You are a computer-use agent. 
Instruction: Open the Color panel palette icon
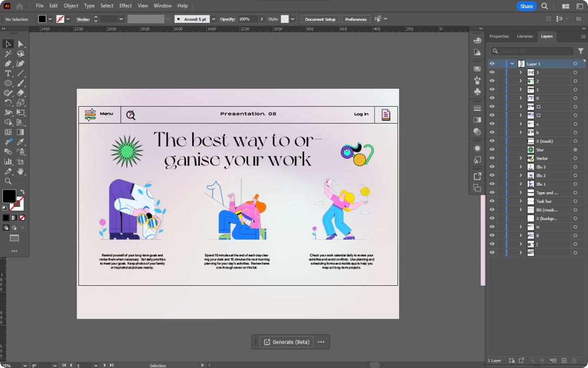point(477,41)
